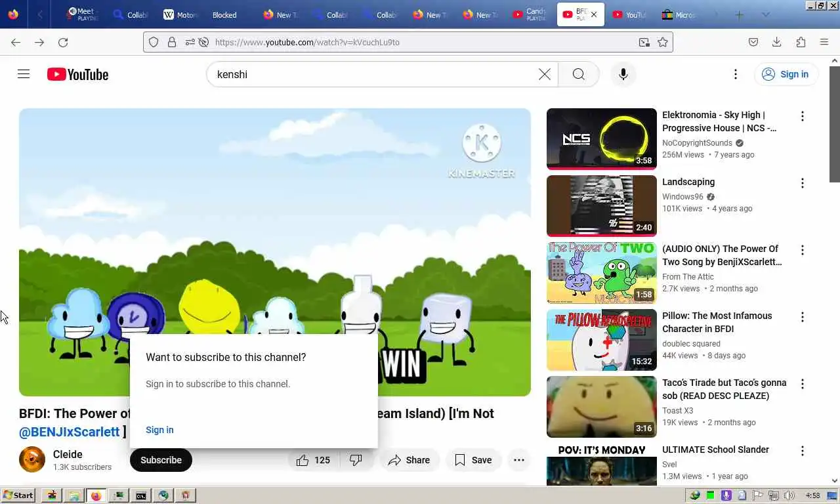Bookmark this page with the star
840x504 pixels.
click(x=663, y=42)
